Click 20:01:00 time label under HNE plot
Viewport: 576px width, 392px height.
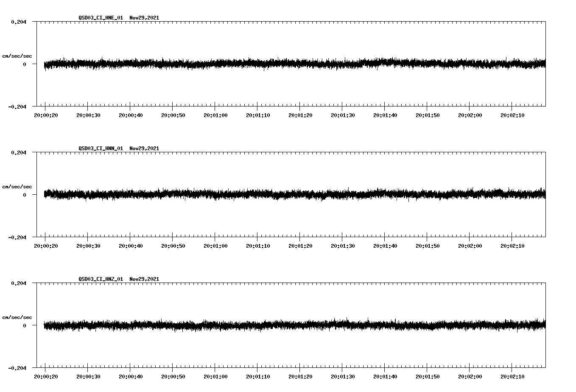click(215, 115)
